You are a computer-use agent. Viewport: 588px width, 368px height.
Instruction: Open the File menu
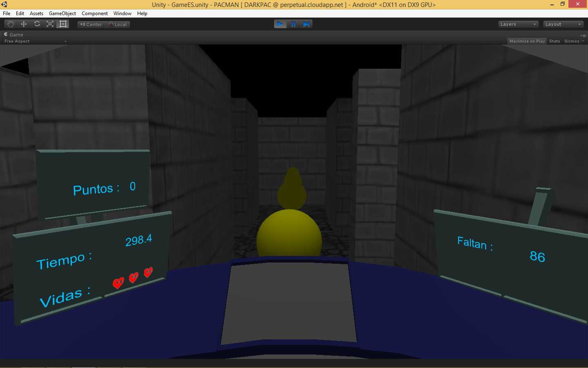pos(7,13)
